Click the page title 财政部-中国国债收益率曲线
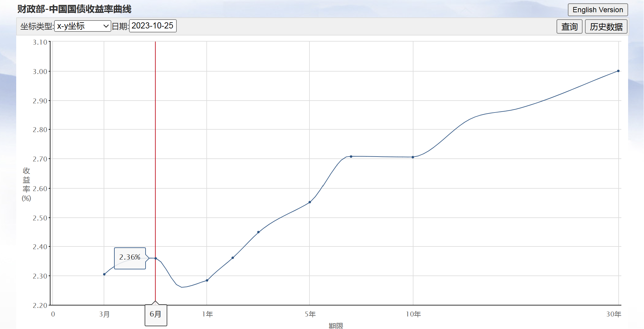The image size is (644, 329). coord(74,9)
